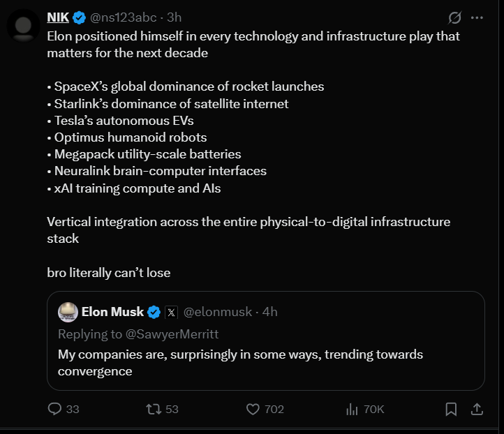This screenshot has width=504, height=434.
Task: Click the Grok explain icon
Action: 454,17
